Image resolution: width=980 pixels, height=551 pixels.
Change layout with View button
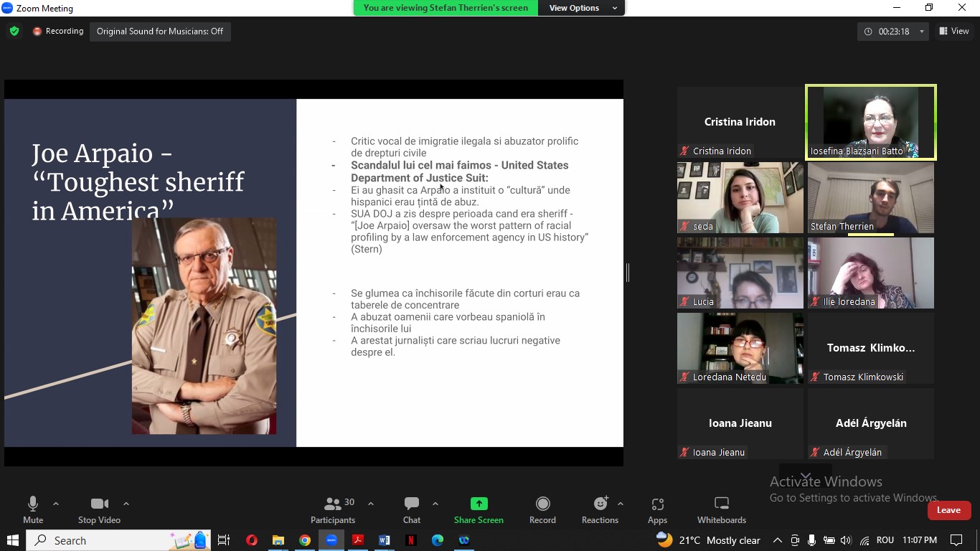[x=954, y=32]
